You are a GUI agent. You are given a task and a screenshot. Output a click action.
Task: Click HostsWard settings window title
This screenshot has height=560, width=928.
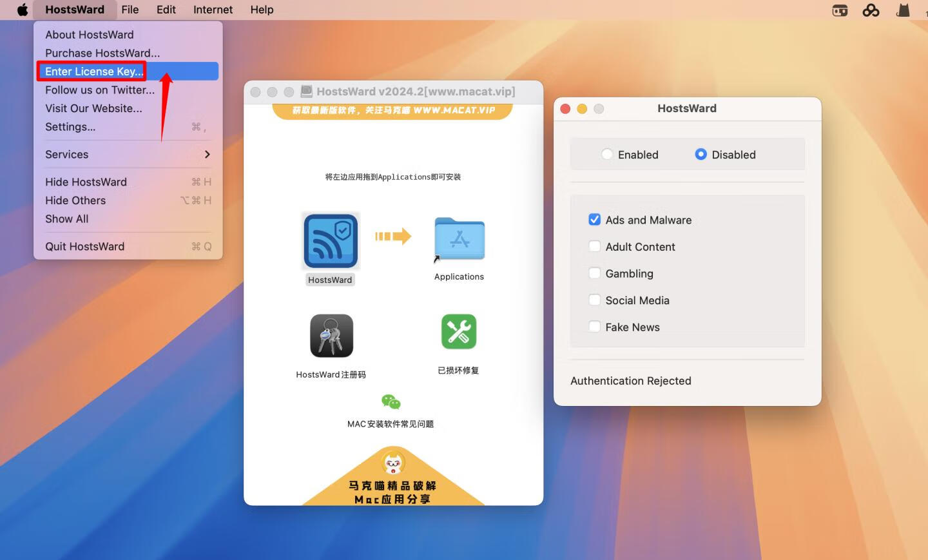pyautogui.click(x=687, y=108)
